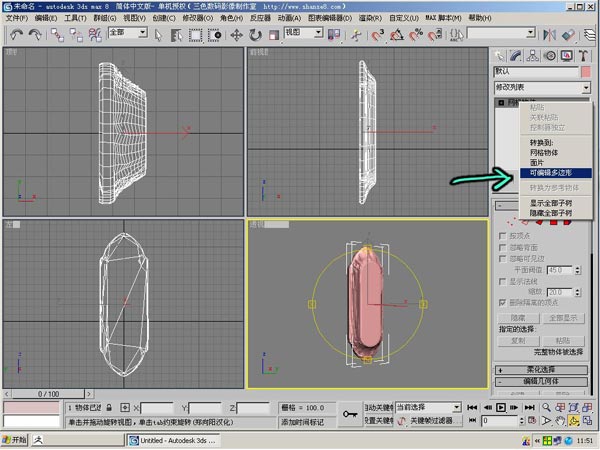Expand the 柔化选择 rollout
This screenshot has height=450, width=600.
click(541, 370)
